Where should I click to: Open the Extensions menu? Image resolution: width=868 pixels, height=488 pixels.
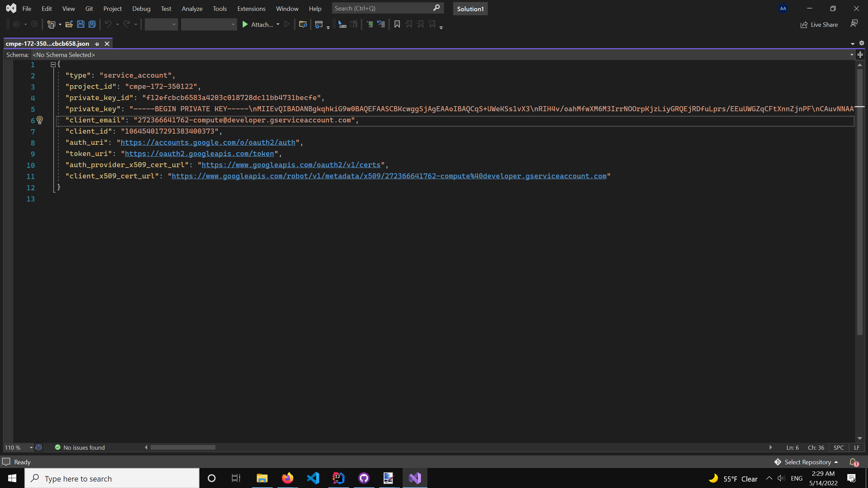251,8
